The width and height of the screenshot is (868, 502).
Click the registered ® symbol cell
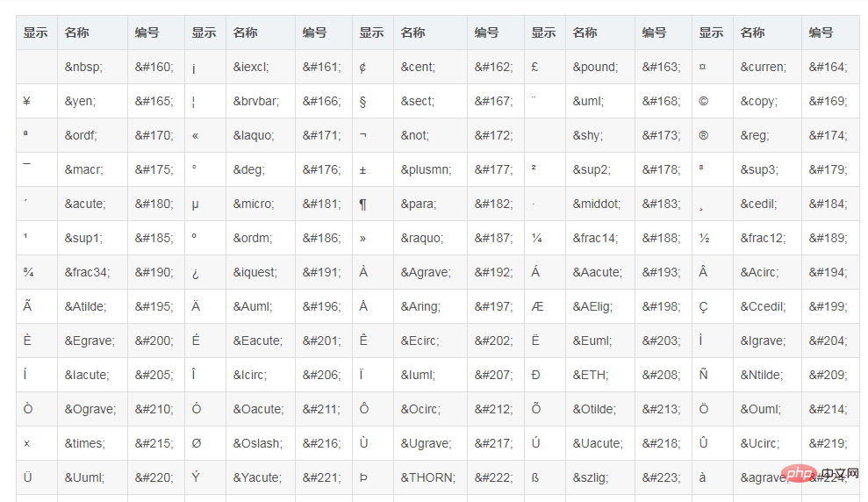713,136
